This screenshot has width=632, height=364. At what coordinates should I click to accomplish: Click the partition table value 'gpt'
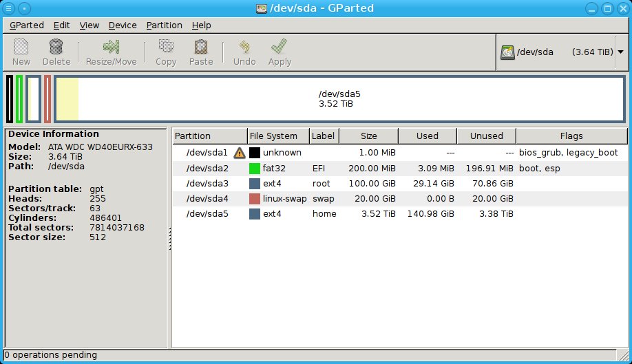97,189
